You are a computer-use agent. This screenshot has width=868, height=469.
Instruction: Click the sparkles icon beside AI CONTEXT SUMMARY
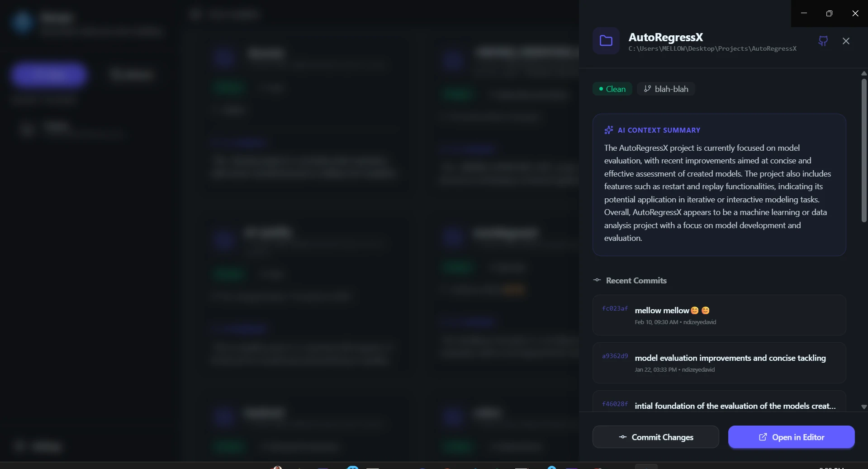(609, 130)
